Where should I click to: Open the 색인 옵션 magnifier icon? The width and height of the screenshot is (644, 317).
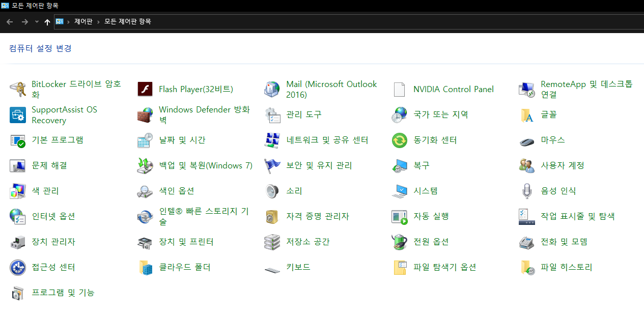pos(145,191)
